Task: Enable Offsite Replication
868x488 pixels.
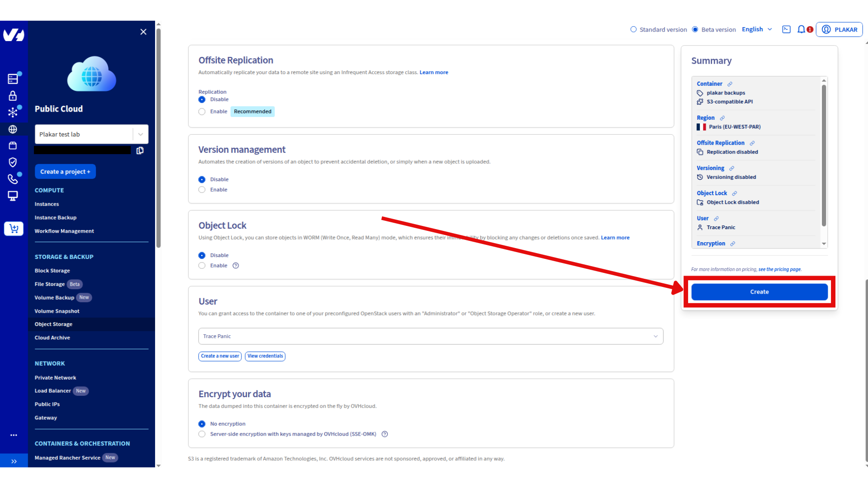Action: pos(202,111)
